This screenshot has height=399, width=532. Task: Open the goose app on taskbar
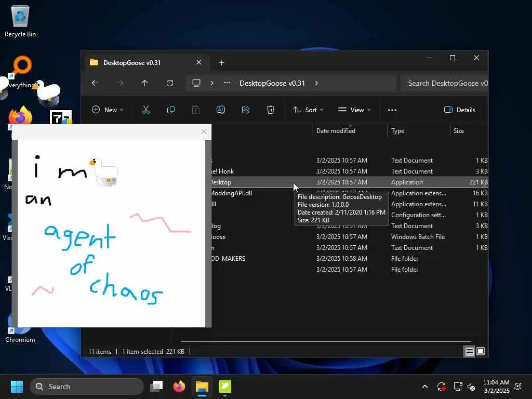tap(224, 387)
